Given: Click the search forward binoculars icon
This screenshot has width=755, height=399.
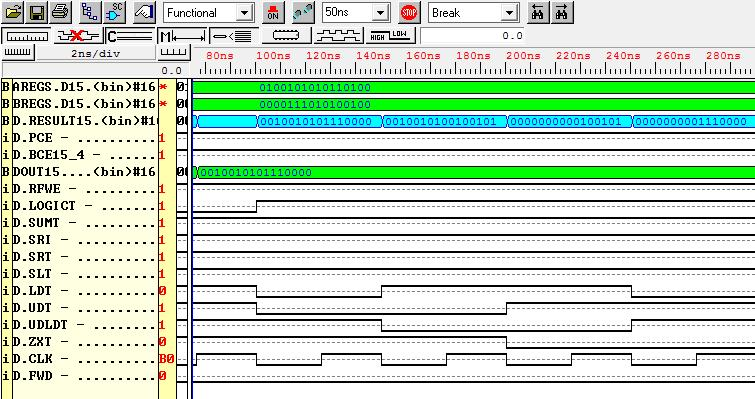Looking at the screenshot, I should click(561, 13).
